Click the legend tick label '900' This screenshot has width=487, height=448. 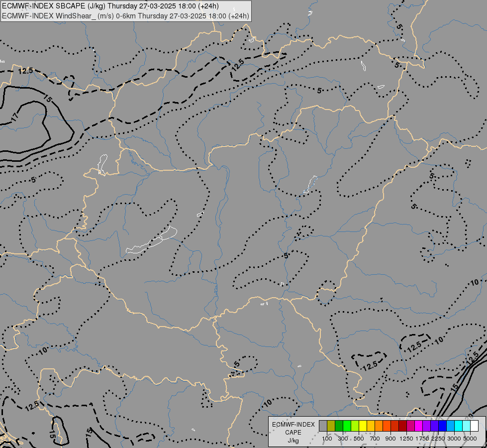point(390,439)
